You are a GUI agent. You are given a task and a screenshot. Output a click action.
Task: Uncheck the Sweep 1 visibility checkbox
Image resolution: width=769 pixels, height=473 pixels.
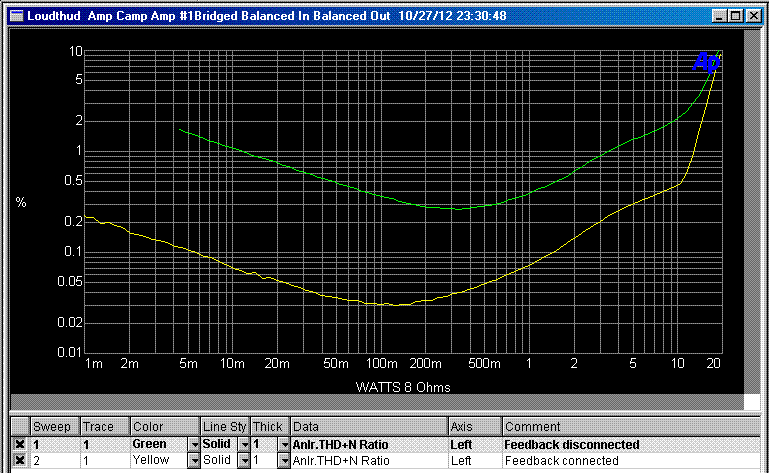click(x=20, y=444)
